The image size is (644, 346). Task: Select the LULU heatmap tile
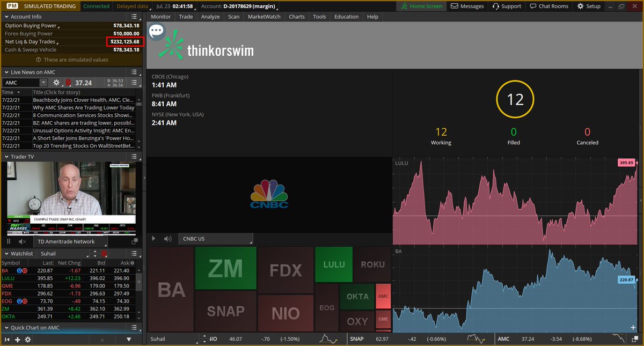coord(334,264)
